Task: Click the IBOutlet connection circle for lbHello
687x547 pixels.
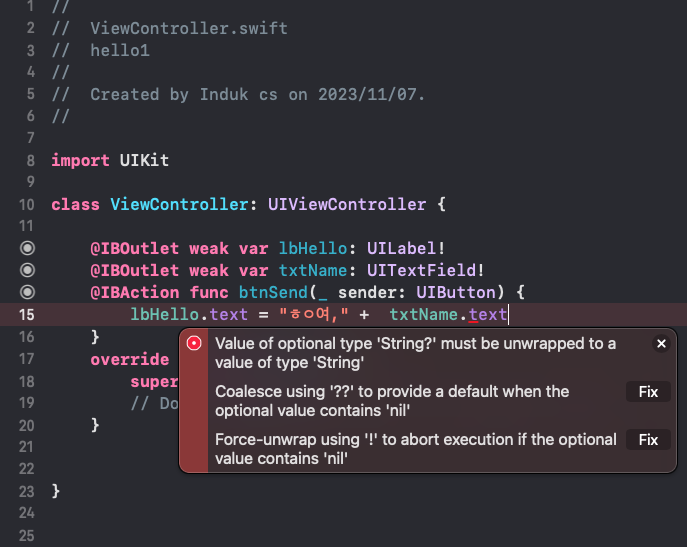Action: 27,248
